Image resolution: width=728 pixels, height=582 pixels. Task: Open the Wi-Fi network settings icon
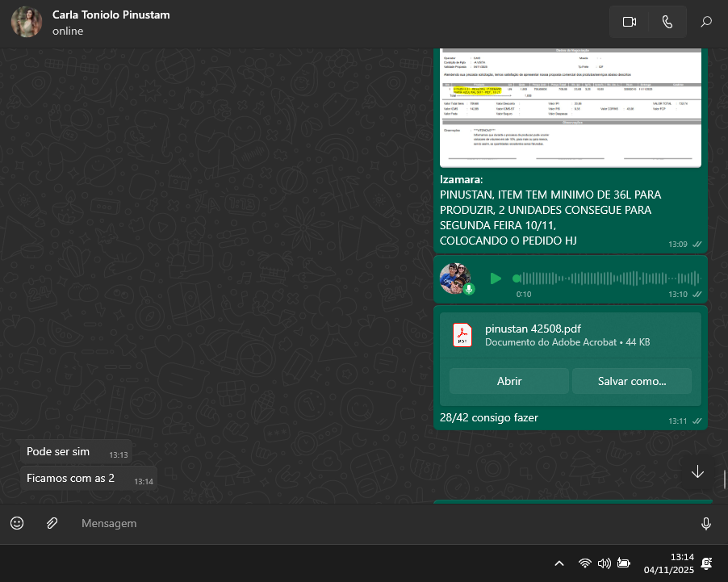[x=584, y=563]
